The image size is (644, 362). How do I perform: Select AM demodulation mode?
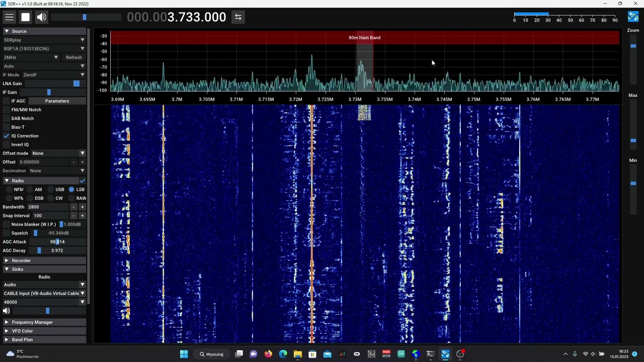click(x=30, y=190)
